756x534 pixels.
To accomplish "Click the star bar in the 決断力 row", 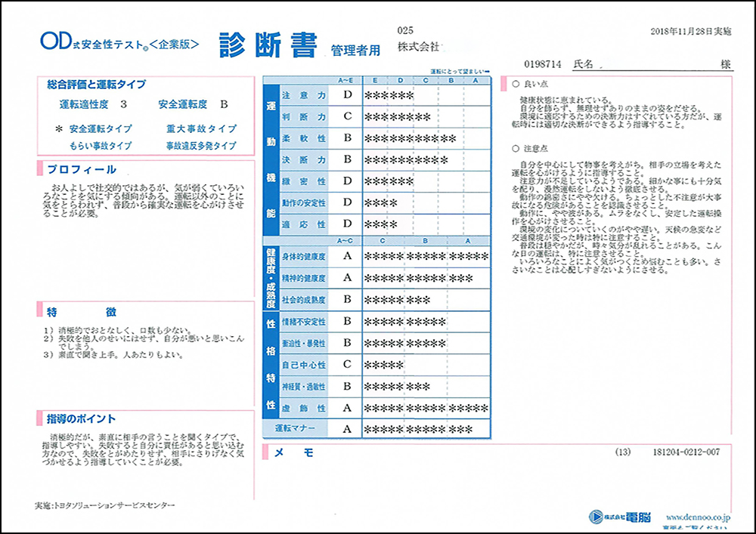I will pyautogui.click(x=406, y=160).
